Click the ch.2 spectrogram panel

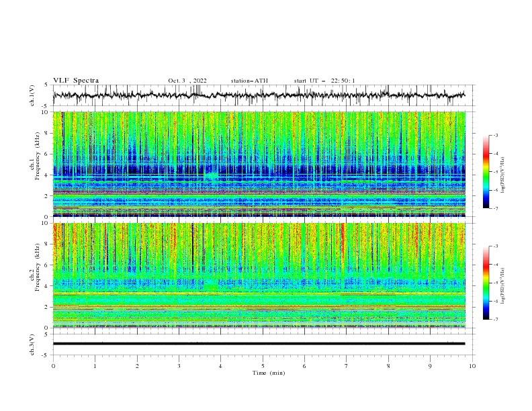pos(259,275)
